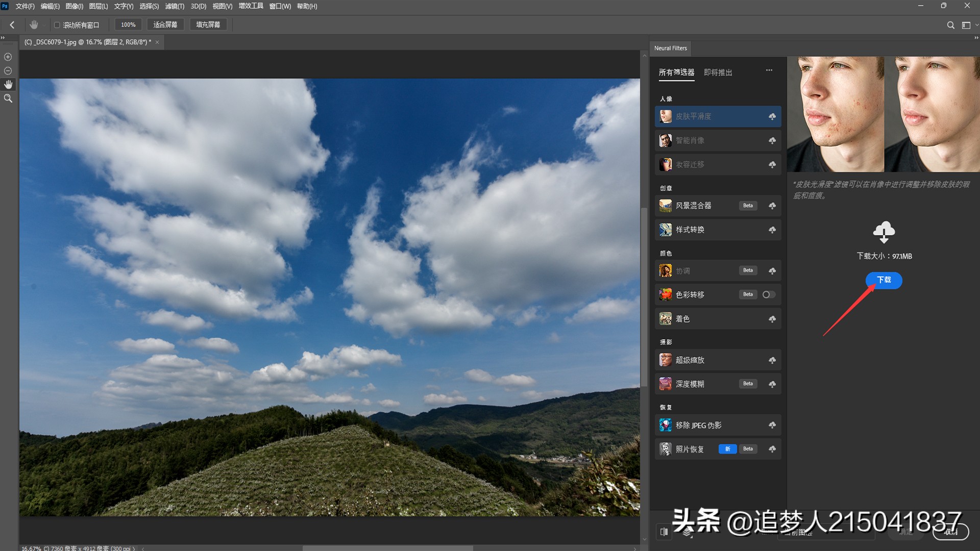
Task: Click the zoom-out icon on the left panel
Action: click(8, 70)
